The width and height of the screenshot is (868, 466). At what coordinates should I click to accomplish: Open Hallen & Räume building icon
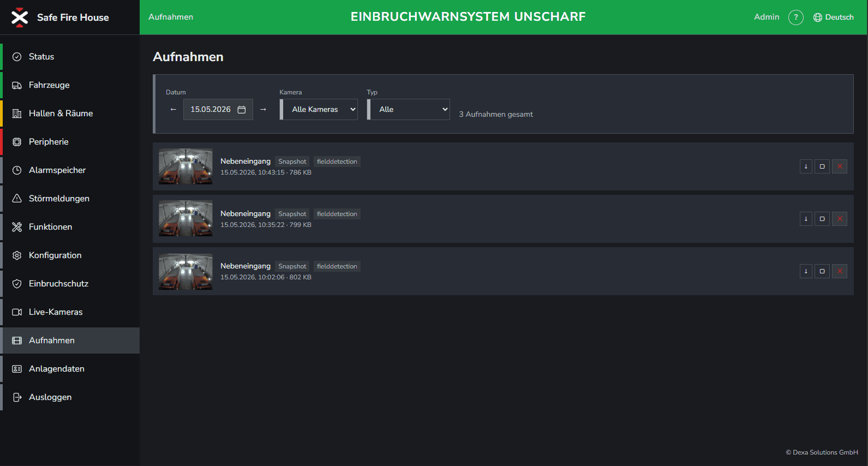coord(17,113)
